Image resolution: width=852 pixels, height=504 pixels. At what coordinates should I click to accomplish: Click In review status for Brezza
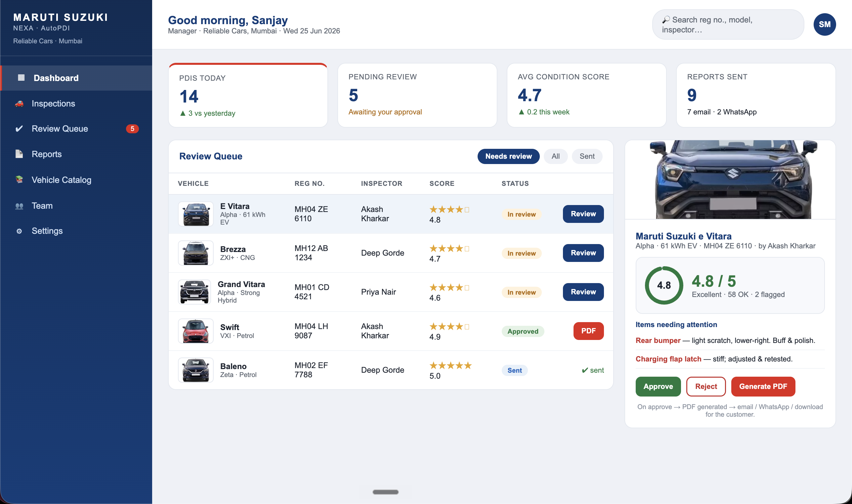click(x=522, y=253)
